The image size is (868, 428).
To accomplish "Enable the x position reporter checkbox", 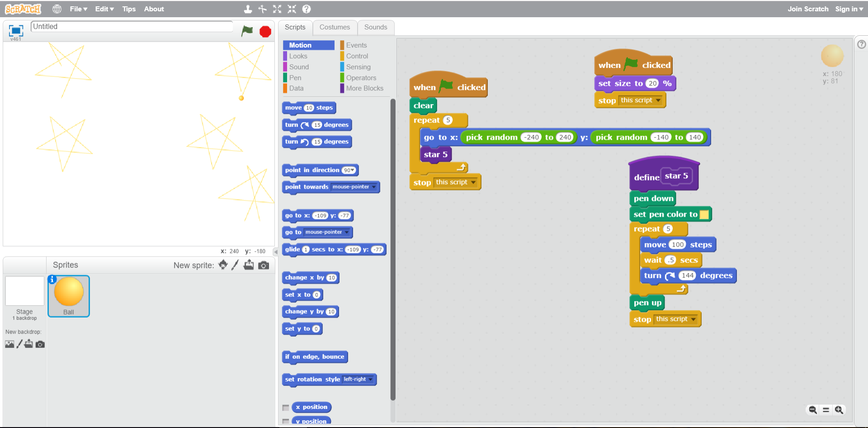I will pyautogui.click(x=286, y=408).
